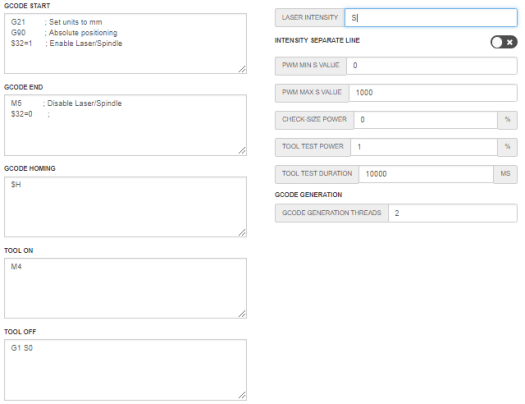
Task: Click the Tool On resize corner
Action: (x=242, y=314)
